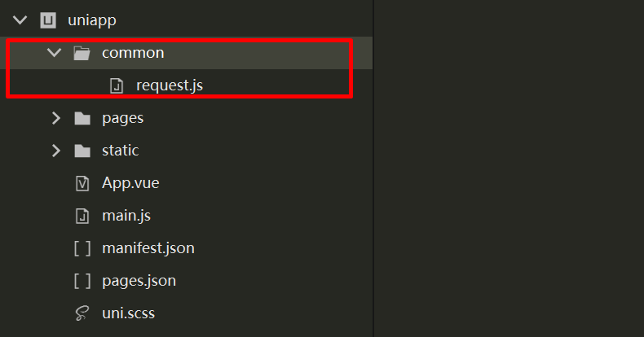Image resolution: width=644 pixels, height=337 pixels.
Task: Open the request.js file
Action: [x=169, y=85]
